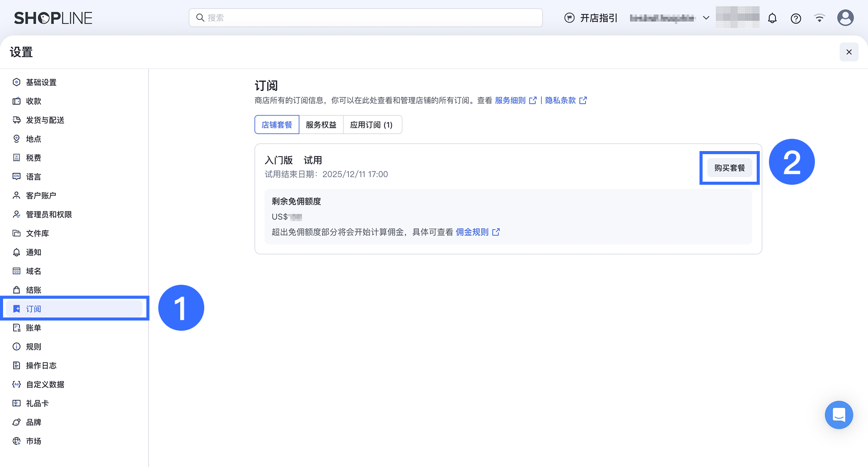Open notifications via the bell icon

(x=772, y=18)
